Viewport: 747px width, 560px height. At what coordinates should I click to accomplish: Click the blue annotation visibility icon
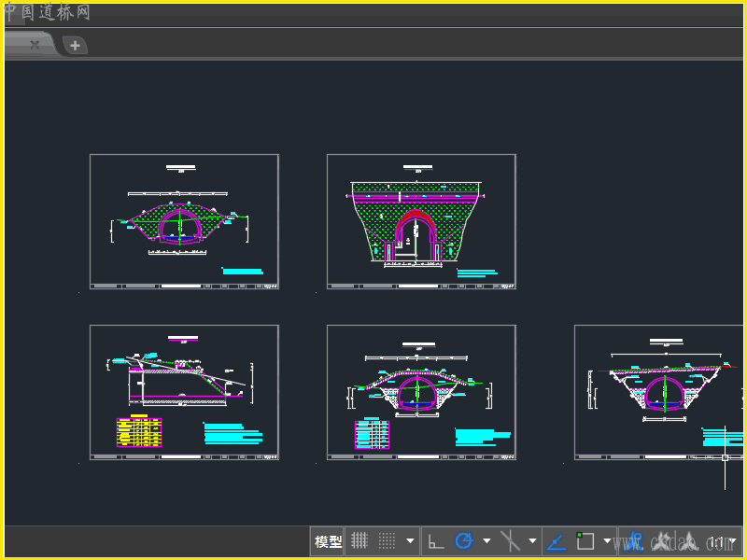click(636, 541)
